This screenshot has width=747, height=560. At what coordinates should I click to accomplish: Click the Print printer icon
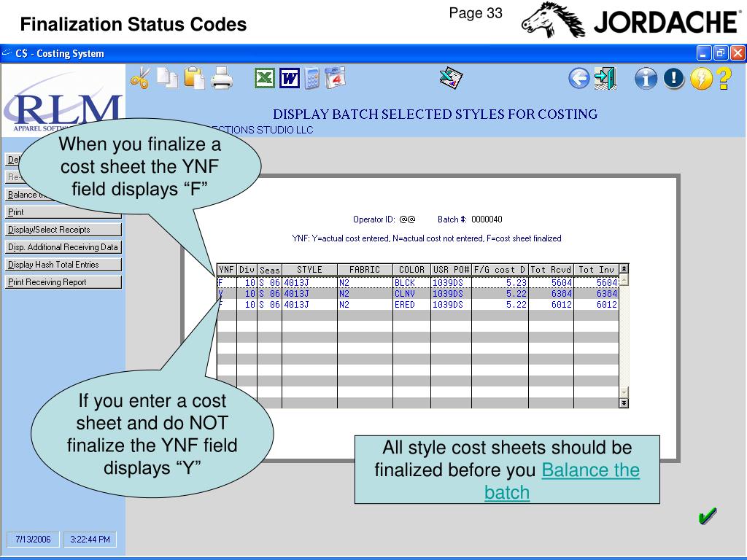tap(222, 78)
